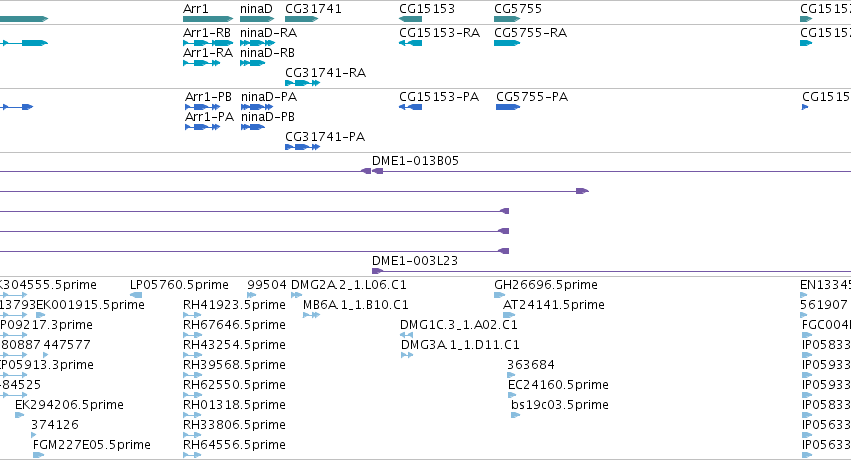Click EST AT24141.5prime
This screenshot has height=460, width=851.
(x=554, y=305)
